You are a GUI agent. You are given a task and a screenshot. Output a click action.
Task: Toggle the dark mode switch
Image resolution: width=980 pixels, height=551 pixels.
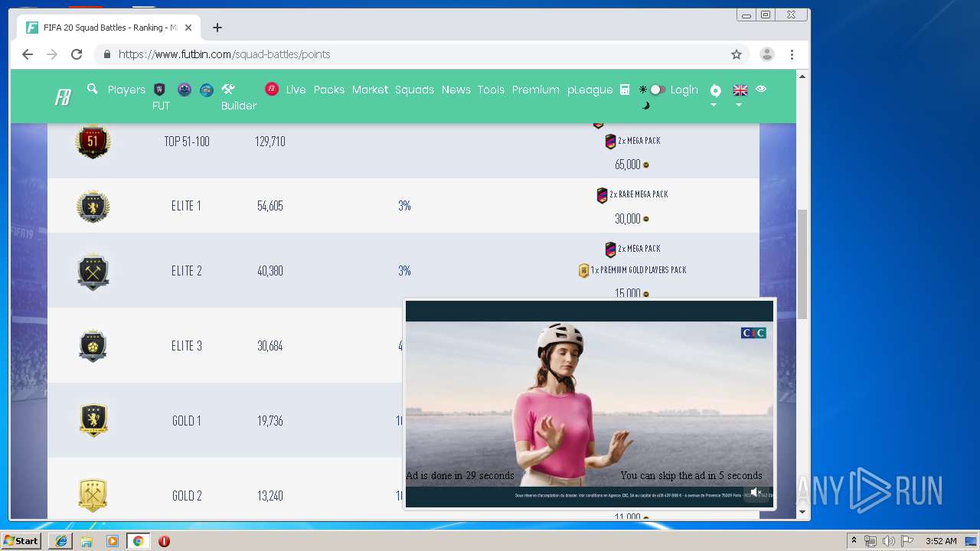click(657, 90)
